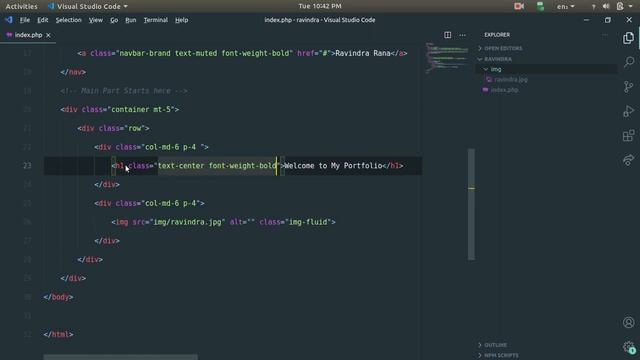
Task: Open the File menu
Action: [x=24, y=20]
